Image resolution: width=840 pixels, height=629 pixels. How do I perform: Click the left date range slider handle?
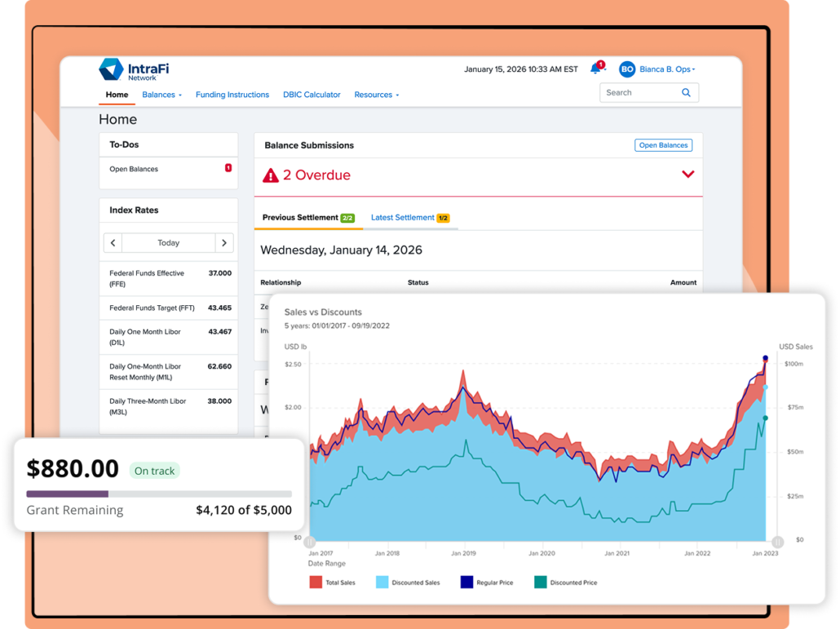310,543
